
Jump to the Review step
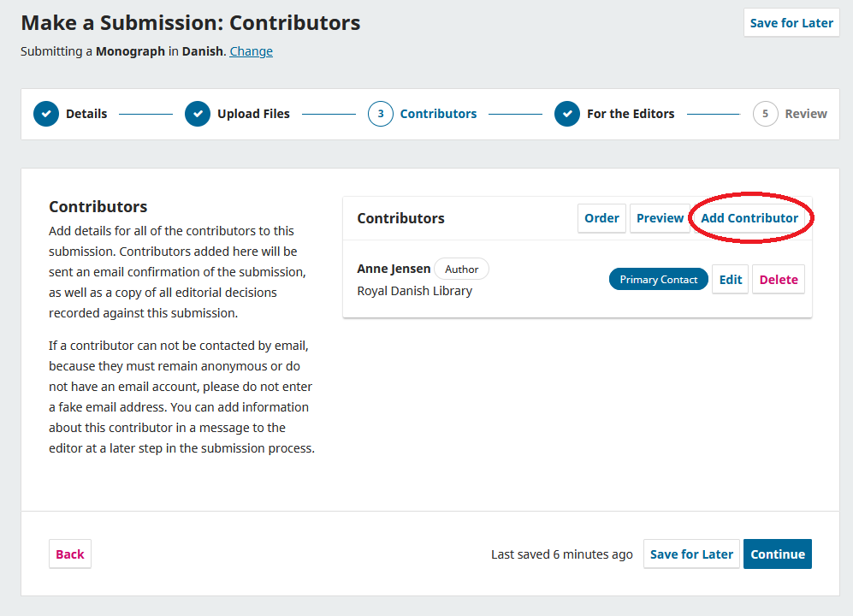[x=806, y=114]
